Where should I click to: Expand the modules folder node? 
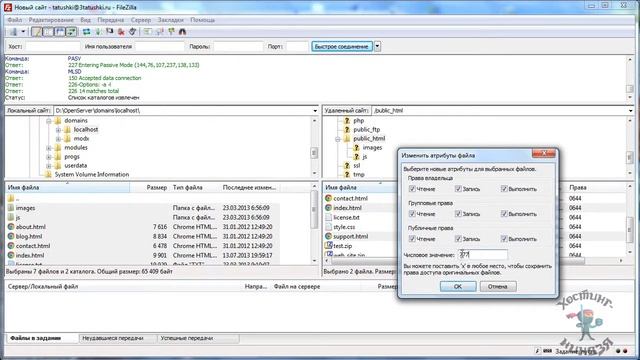click(49, 148)
